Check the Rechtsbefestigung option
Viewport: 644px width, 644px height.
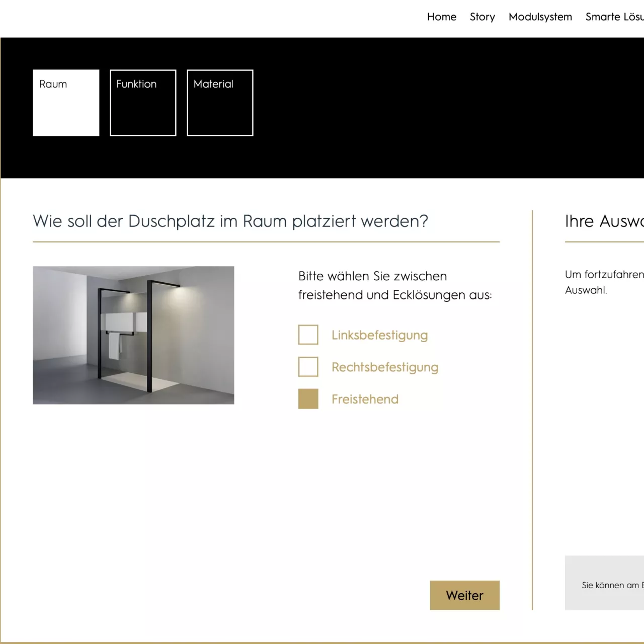308,367
